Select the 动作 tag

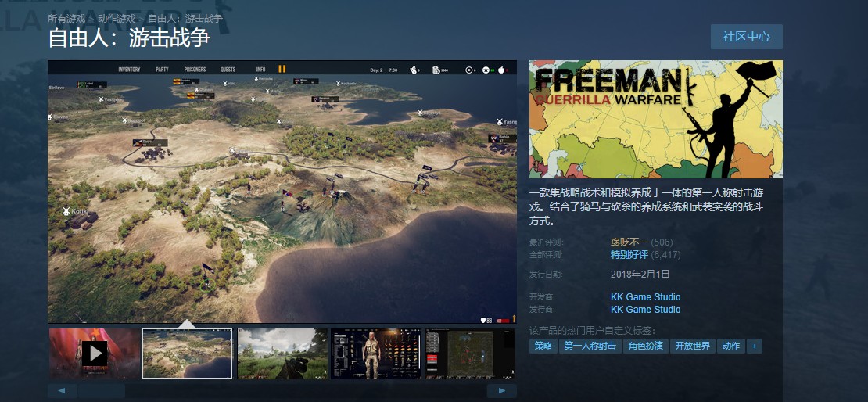click(x=730, y=346)
